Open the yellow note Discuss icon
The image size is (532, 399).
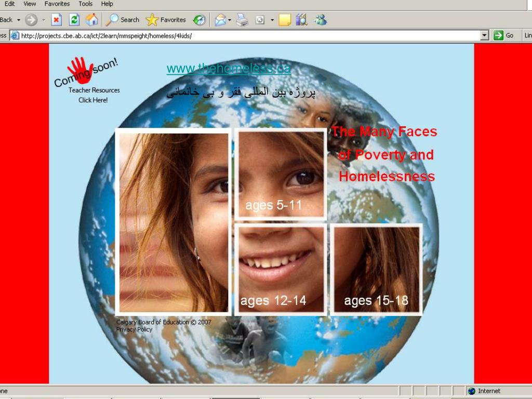[x=285, y=20]
